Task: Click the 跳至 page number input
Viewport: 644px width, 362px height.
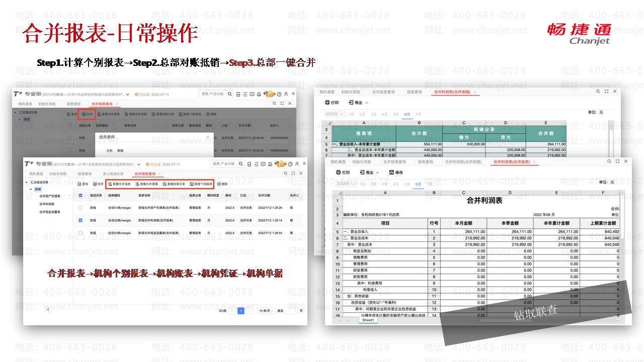Action: [x=292, y=311]
